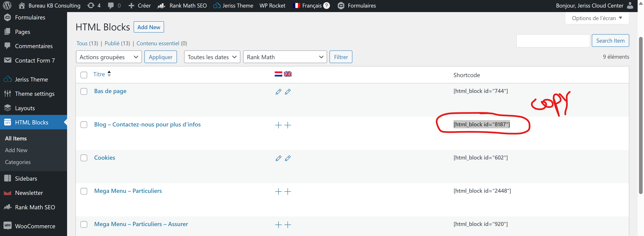
Task: Click the updates icon showing 4
Action: (91, 6)
